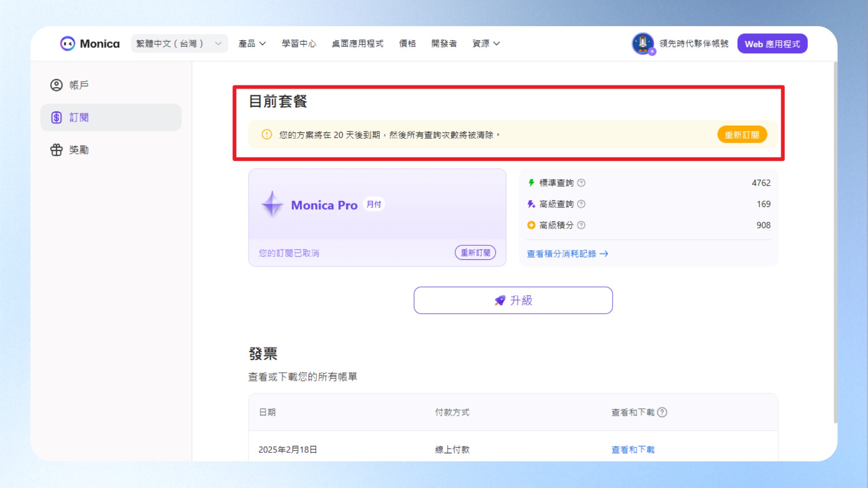Click help icon next to 查看和下載 header
Viewport: 868px width, 488px height.
pyautogui.click(x=662, y=412)
